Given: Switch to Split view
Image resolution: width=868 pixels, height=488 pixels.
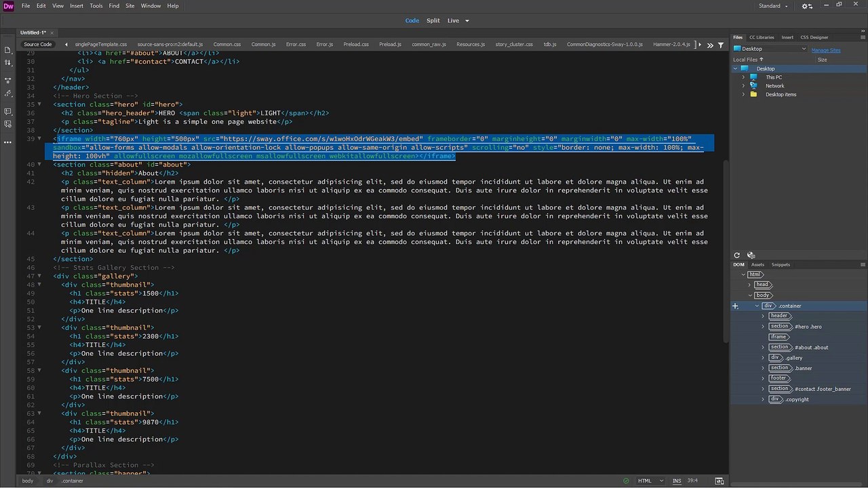Looking at the screenshot, I should (x=433, y=21).
